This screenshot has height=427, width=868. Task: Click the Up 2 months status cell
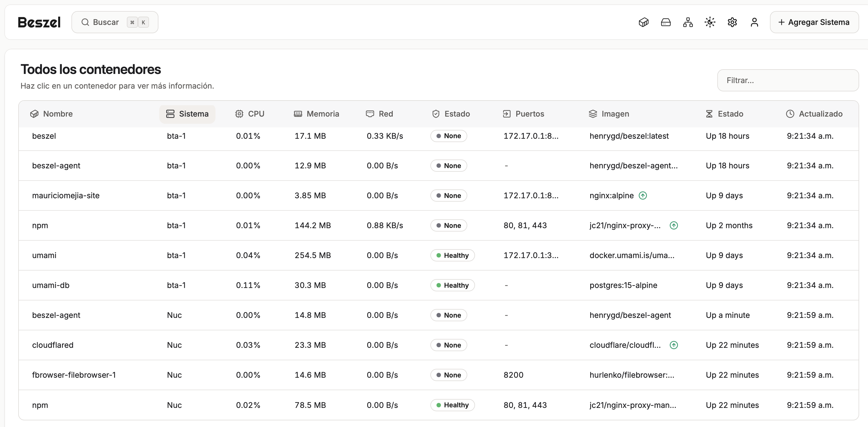pyautogui.click(x=729, y=225)
